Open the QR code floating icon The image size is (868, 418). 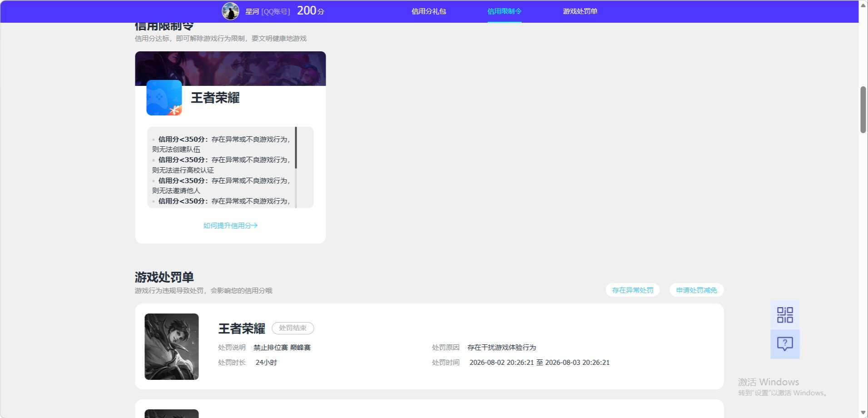click(x=785, y=315)
